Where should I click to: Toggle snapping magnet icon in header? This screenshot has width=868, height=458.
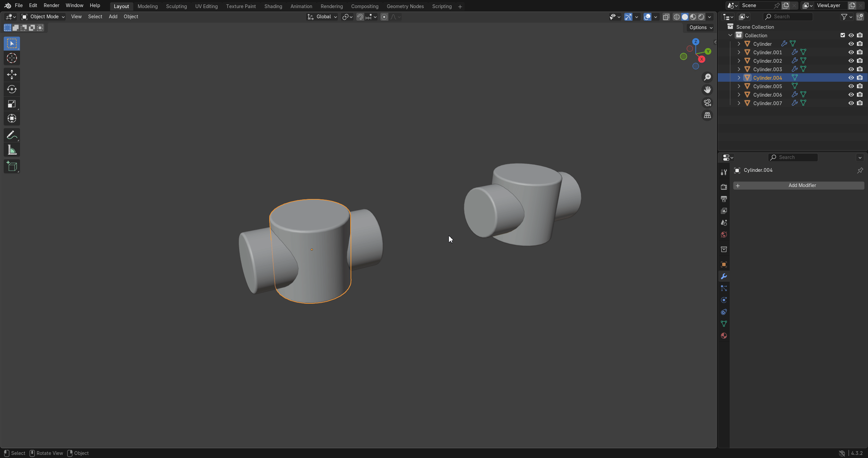[x=360, y=17]
